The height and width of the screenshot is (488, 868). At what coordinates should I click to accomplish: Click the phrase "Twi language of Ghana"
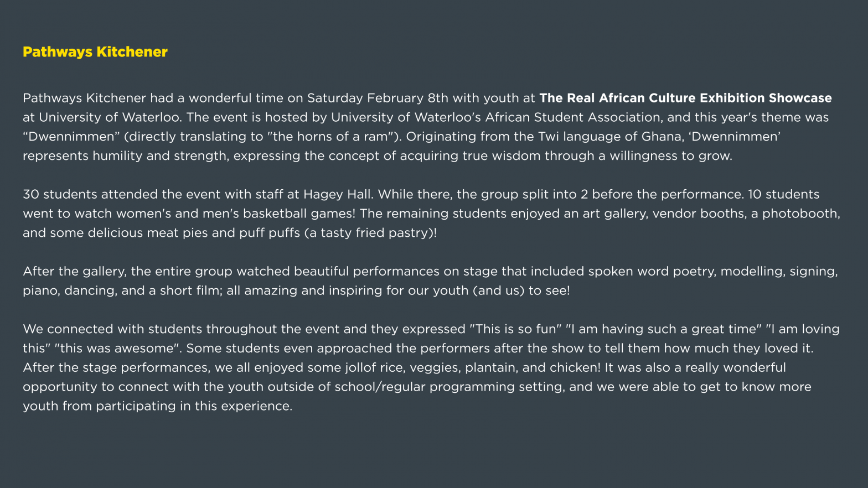click(x=601, y=137)
